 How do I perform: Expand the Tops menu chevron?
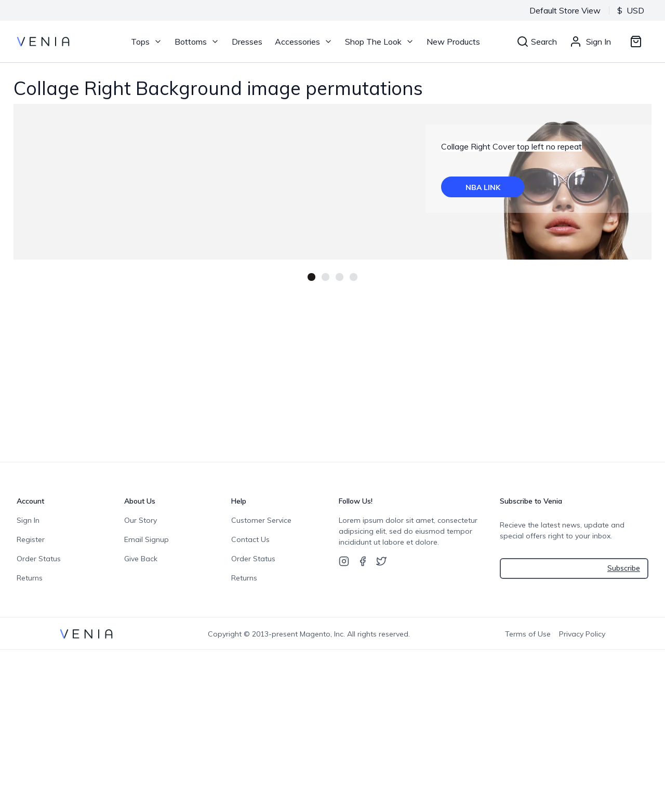click(x=158, y=42)
